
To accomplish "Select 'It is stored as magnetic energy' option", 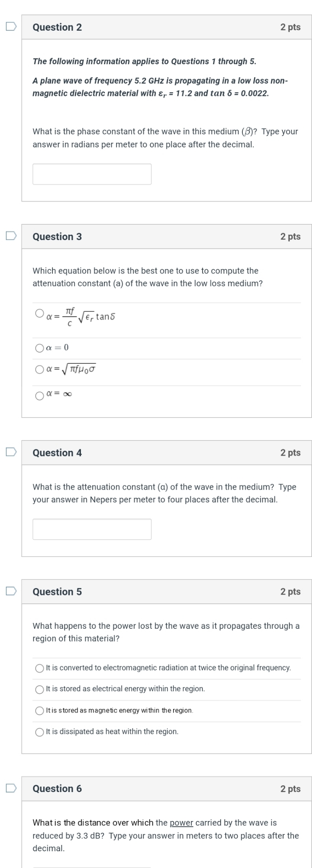I will tap(40, 710).
